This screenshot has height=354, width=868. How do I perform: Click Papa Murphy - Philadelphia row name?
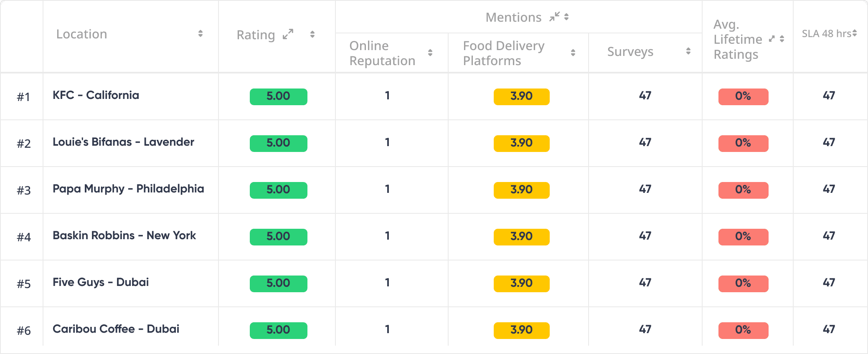pyautogui.click(x=128, y=189)
